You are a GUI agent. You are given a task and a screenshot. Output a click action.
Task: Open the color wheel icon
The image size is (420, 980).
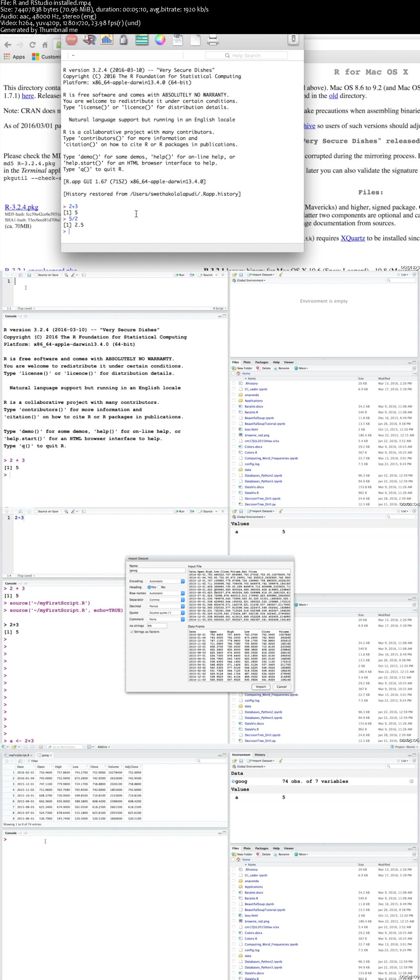click(160, 39)
